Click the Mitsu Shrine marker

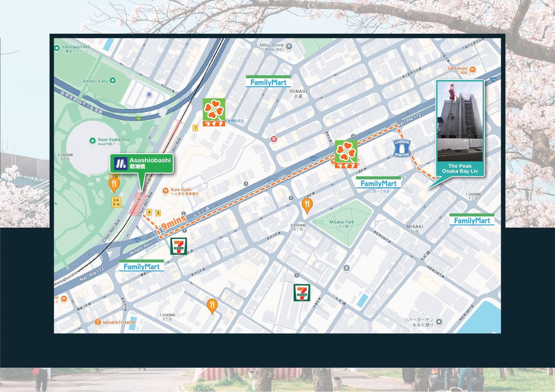[289, 47]
